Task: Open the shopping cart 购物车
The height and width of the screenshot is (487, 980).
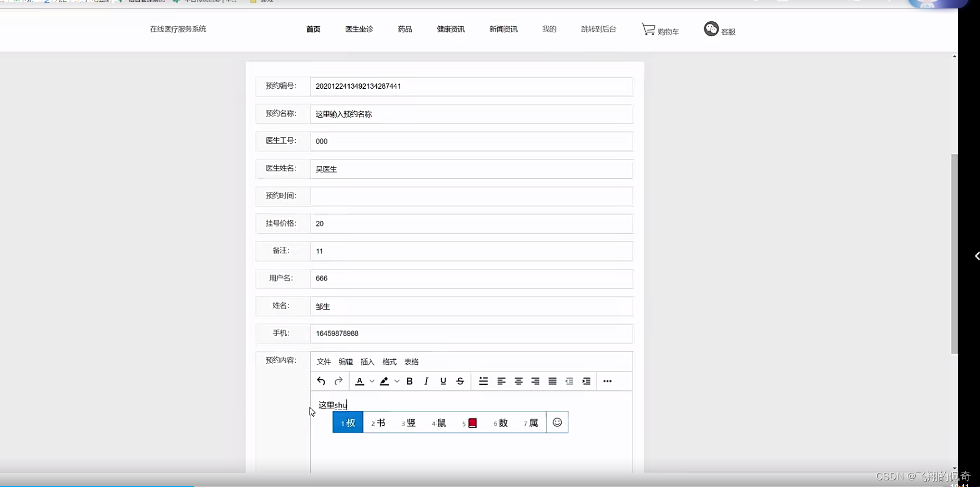Action: [660, 29]
